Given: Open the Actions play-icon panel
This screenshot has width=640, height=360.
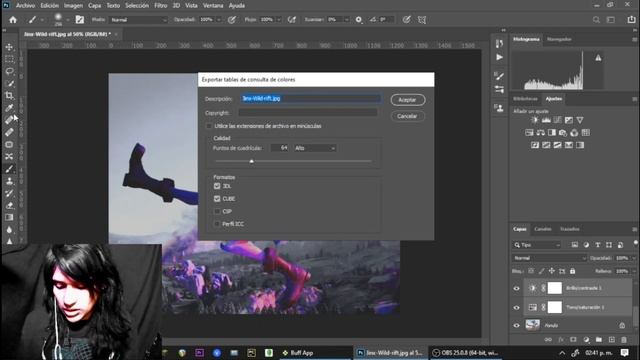Looking at the screenshot, I should coord(499,58).
